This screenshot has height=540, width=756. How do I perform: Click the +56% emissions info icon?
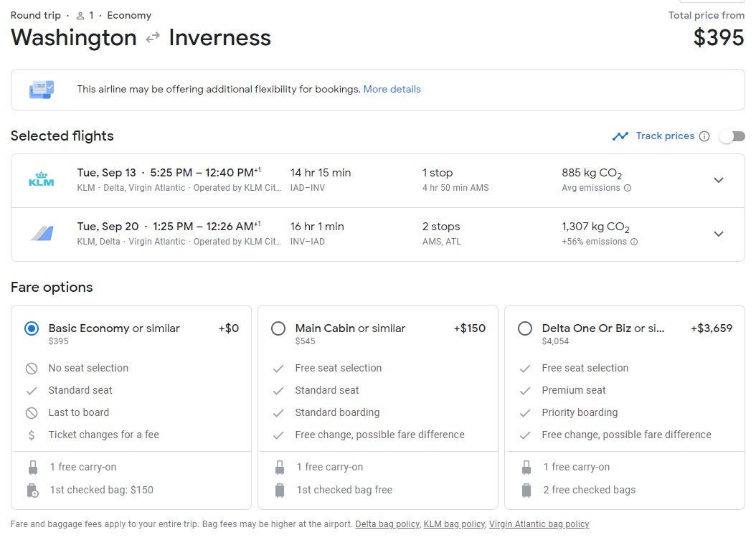(633, 242)
